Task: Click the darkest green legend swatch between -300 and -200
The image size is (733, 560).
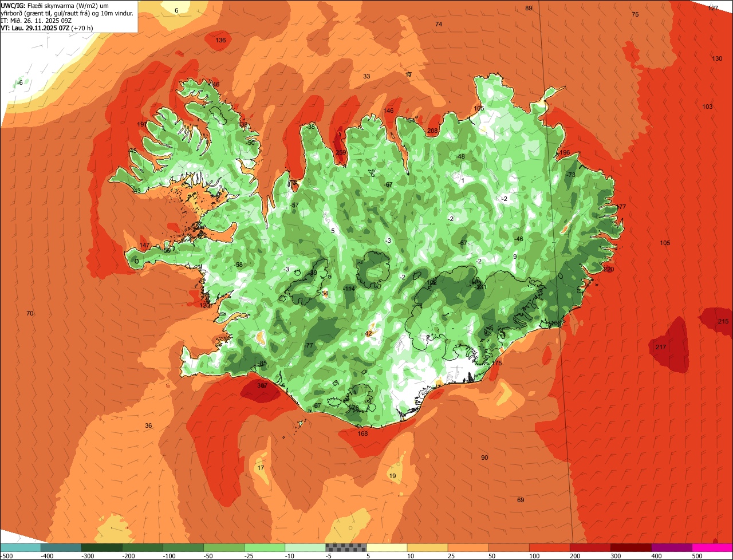Action: coord(102,547)
